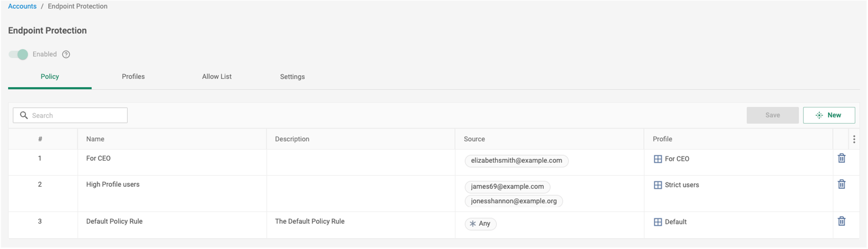Delete the Default Policy Rule row

[841, 221]
